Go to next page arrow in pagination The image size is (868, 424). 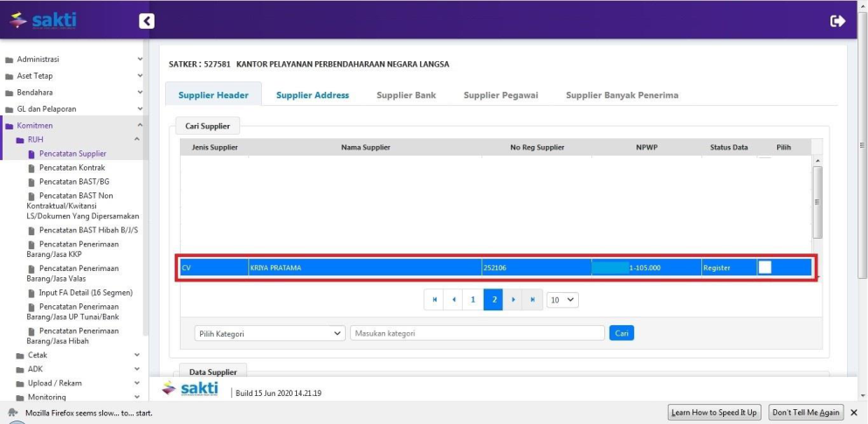click(x=513, y=300)
